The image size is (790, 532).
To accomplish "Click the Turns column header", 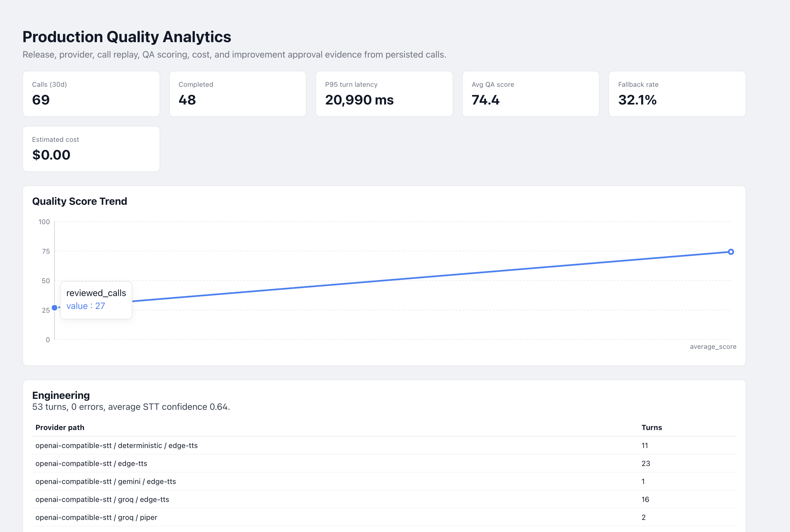I will (x=651, y=428).
